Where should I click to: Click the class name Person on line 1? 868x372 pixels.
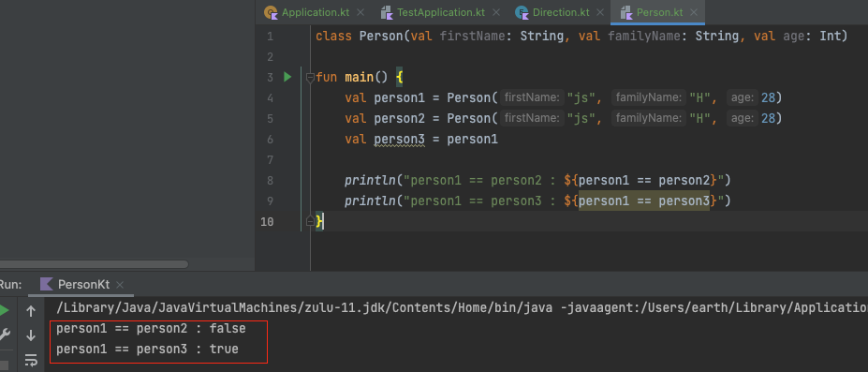381,37
